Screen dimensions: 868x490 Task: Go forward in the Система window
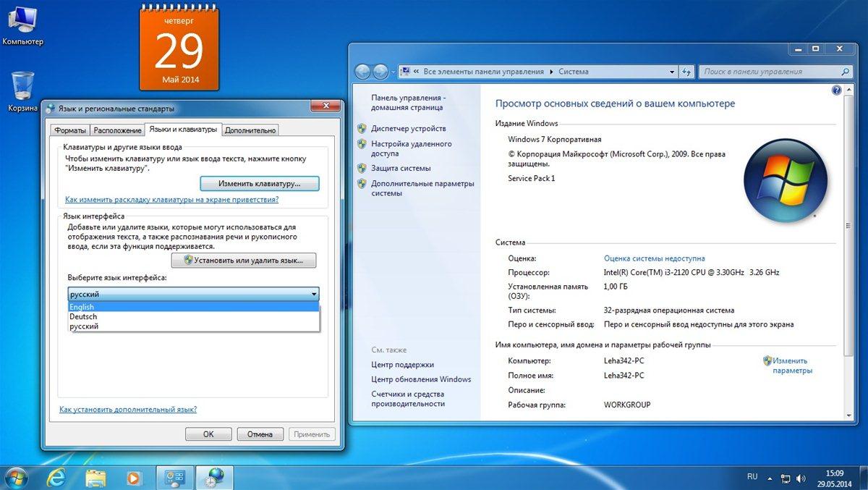380,72
